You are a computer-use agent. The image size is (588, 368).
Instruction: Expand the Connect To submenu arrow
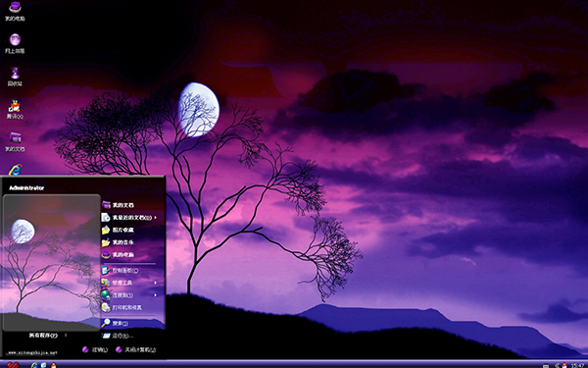click(155, 295)
